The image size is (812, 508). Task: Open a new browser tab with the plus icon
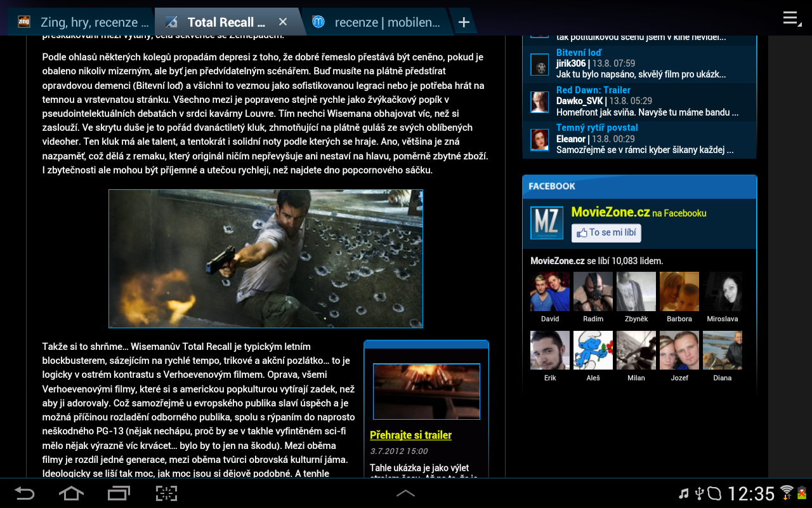464,21
